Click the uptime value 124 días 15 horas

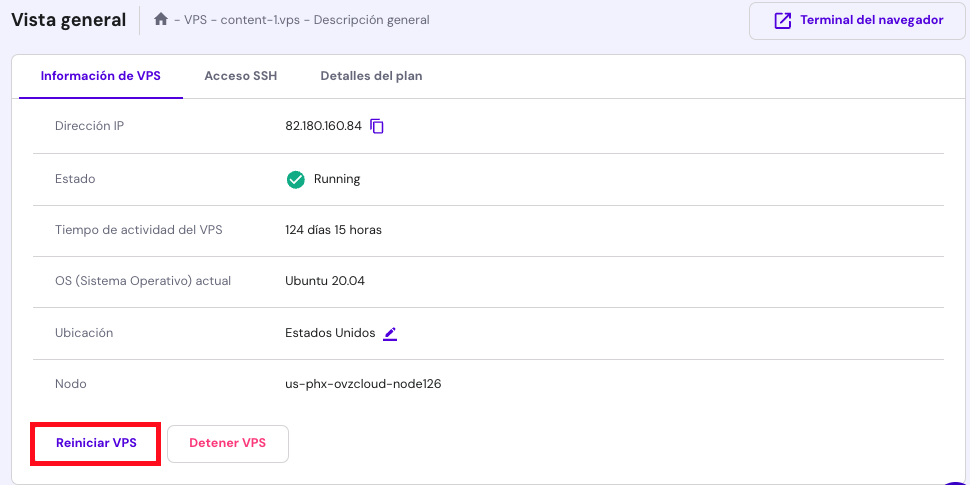click(333, 230)
